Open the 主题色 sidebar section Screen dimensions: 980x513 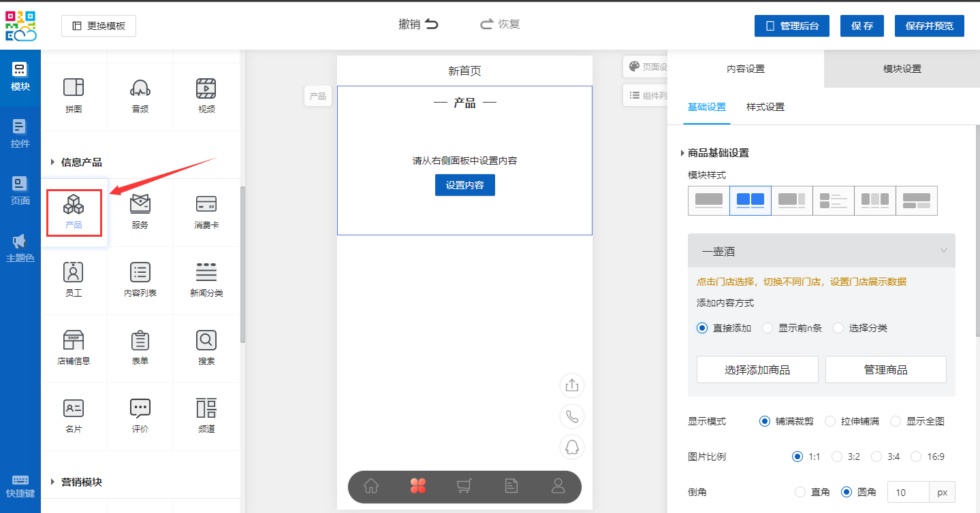pyautogui.click(x=20, y=248)
